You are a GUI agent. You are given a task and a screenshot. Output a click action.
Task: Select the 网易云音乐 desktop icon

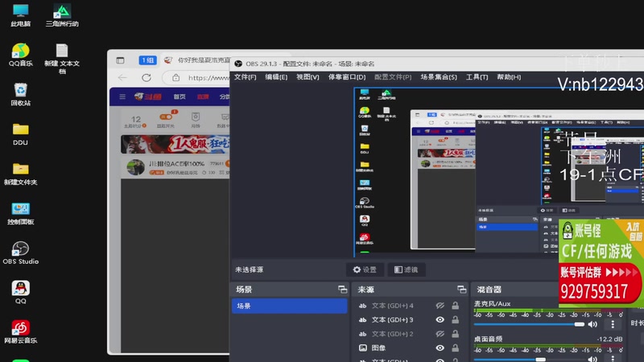click(x=21, y=332)
